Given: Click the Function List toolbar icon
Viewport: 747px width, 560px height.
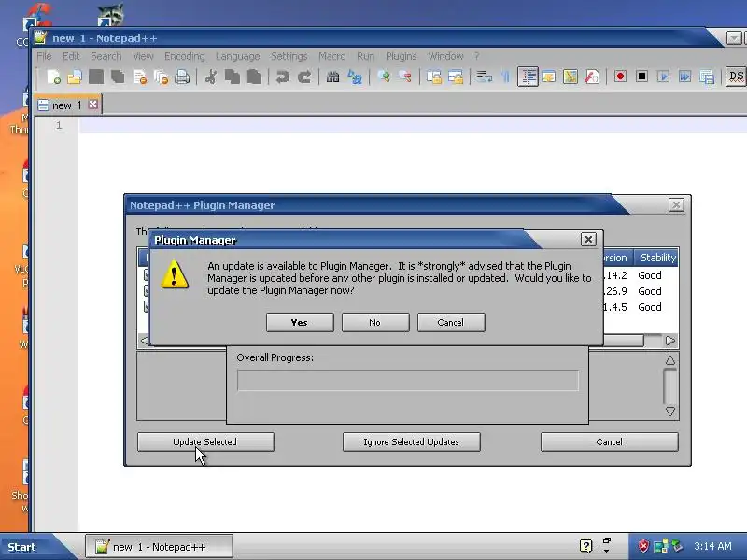Looking at the screenshot, I should pyautogui.click(x=592, y=77).
